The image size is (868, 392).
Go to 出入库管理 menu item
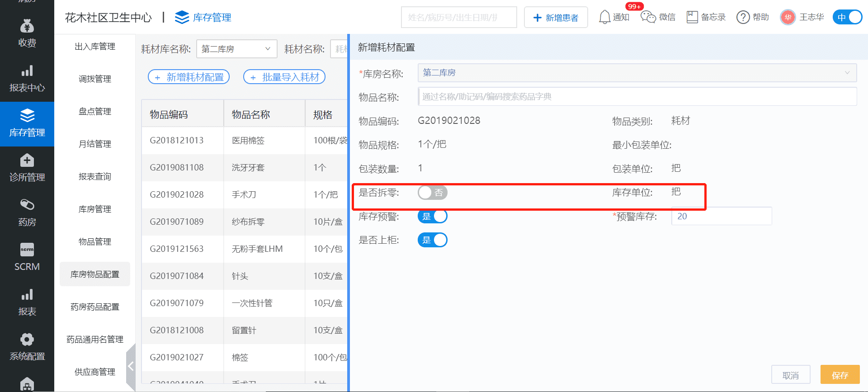(x=95, y=47)
